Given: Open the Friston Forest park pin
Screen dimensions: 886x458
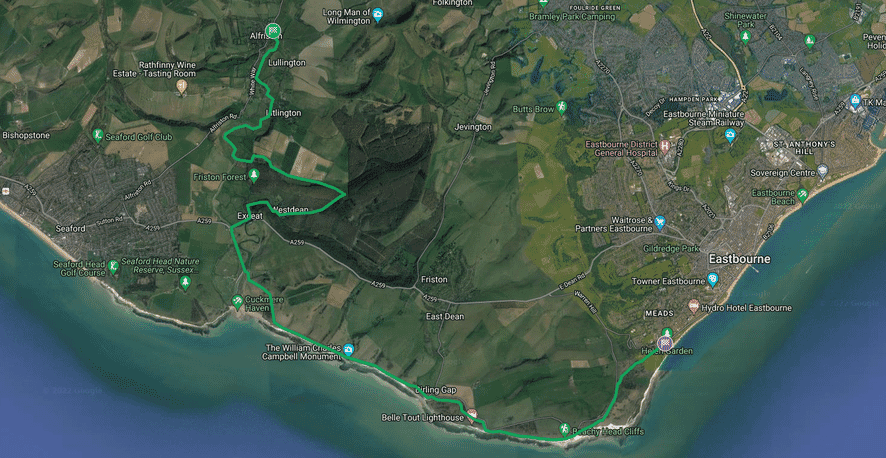Looking at the screenshot, I should pyautogui.click(x=254, y=175).
